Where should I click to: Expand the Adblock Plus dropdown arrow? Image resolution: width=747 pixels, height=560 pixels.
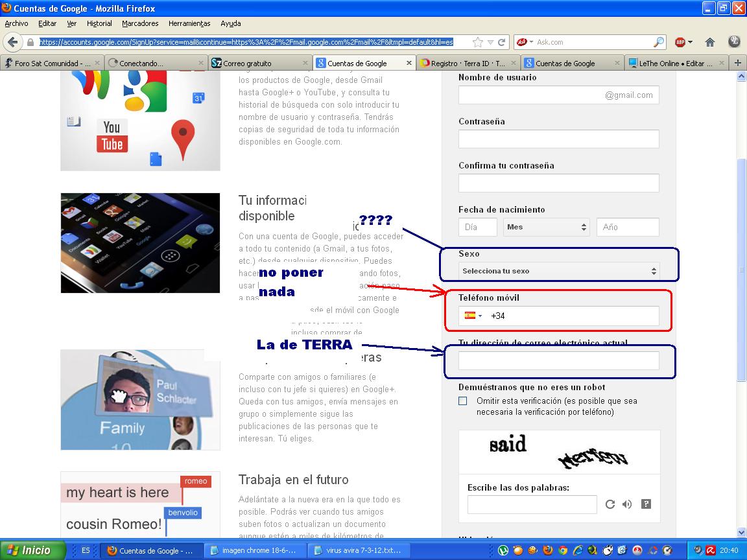691,42
